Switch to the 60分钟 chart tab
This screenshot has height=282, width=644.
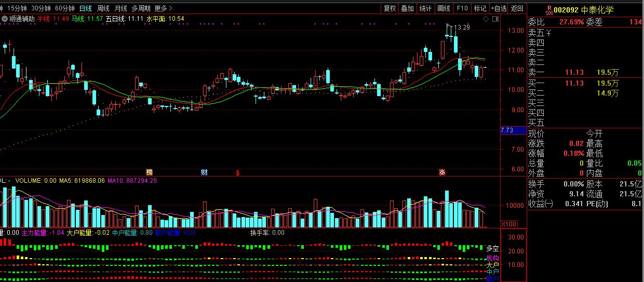click(65, 8)
